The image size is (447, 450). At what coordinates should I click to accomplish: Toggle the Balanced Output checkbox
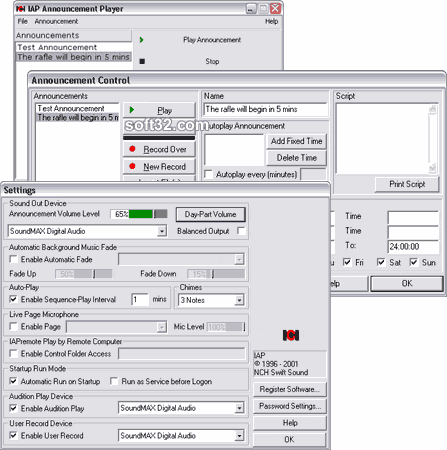click(241, 231)
